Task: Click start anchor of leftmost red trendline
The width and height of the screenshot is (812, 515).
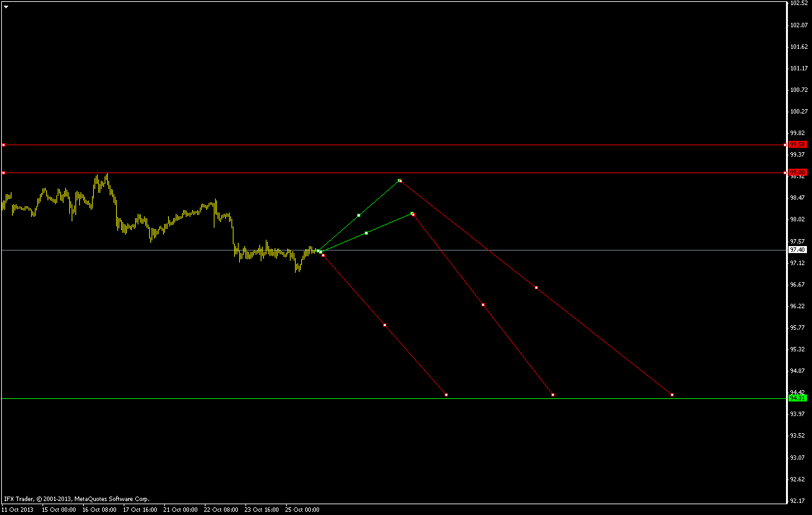Action: [x=323, y=255]
